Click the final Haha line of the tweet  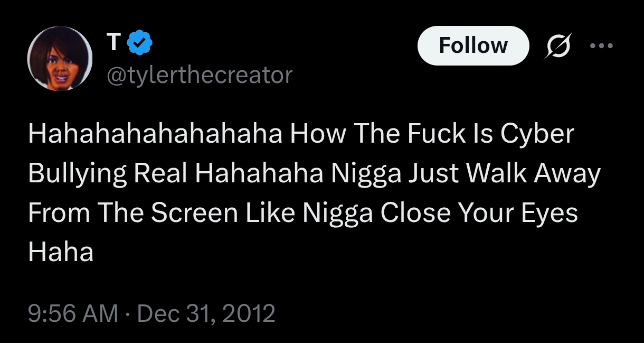pyautogui.click(x=60, y=252)
